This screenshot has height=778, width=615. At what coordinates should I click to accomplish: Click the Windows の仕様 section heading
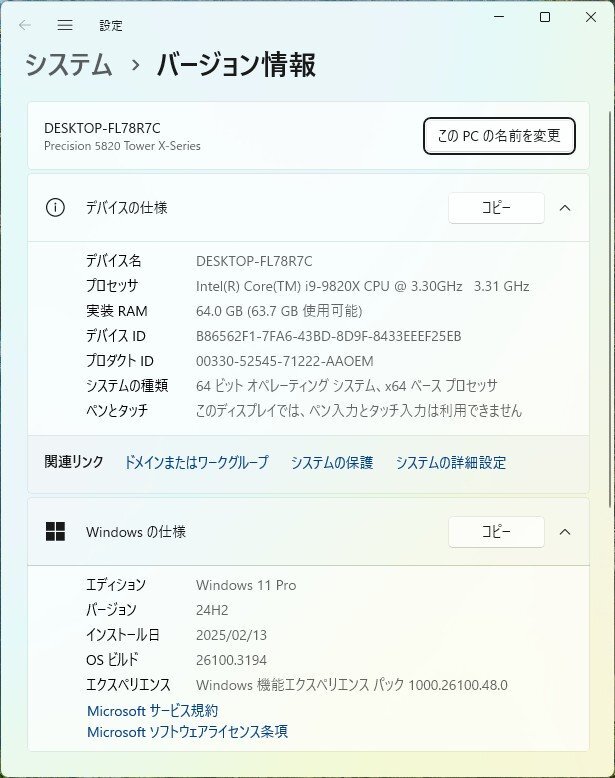coord(136,532)
